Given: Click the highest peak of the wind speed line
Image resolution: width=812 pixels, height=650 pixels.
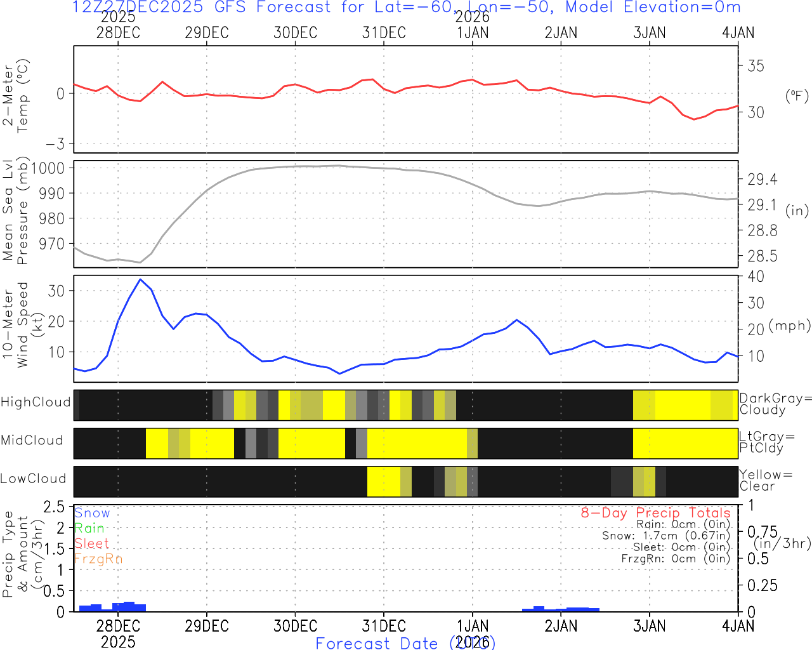Looking at the screenshot, I should [x=140, y=279].
